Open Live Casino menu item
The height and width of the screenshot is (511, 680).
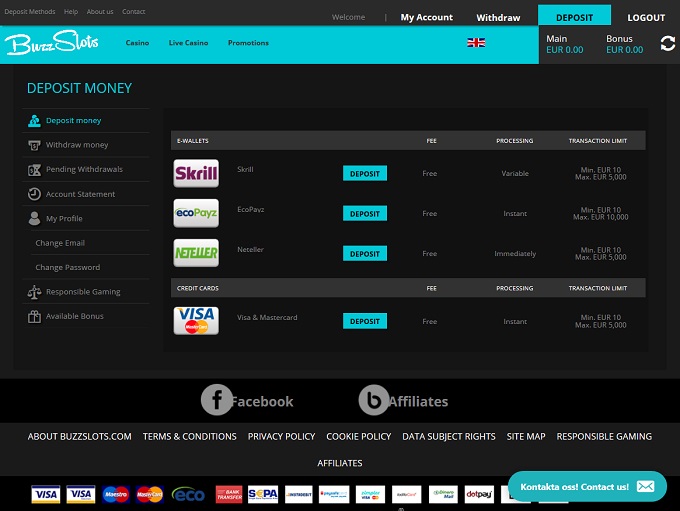point(189,43)
